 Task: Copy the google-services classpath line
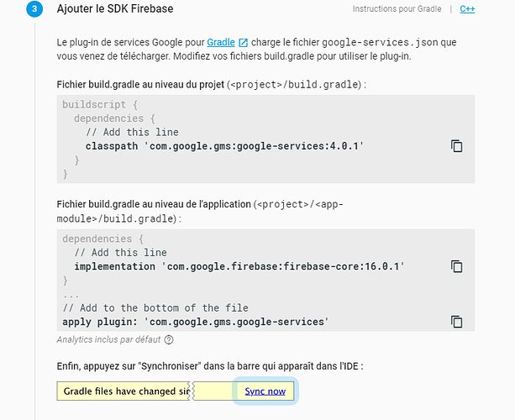pos(456,146)
